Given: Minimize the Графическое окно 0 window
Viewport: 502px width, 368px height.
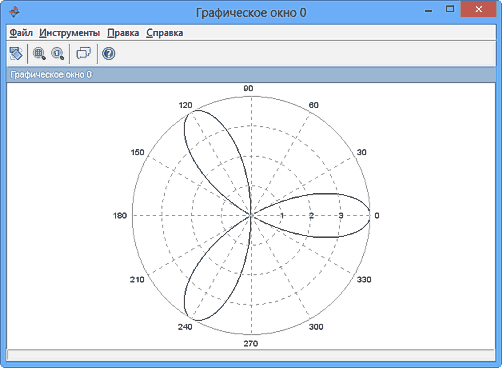Looking at the screenshot, I should 429,11.
